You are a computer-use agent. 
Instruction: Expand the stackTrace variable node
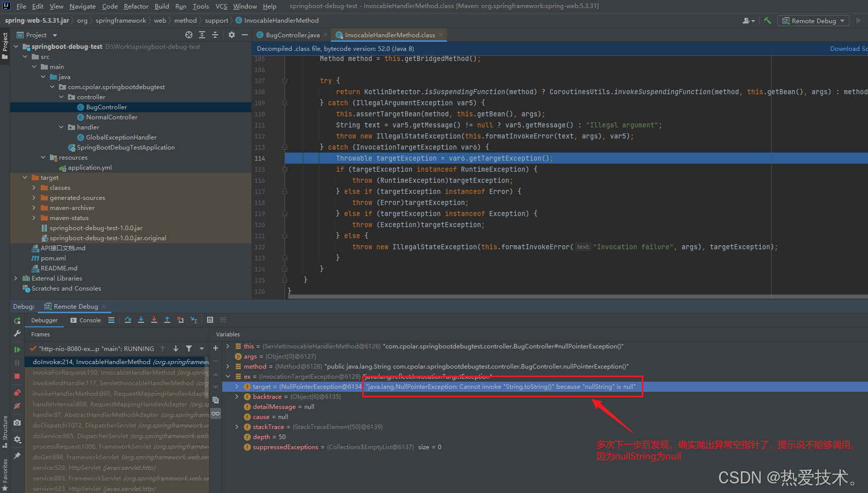tap(237, 427)
